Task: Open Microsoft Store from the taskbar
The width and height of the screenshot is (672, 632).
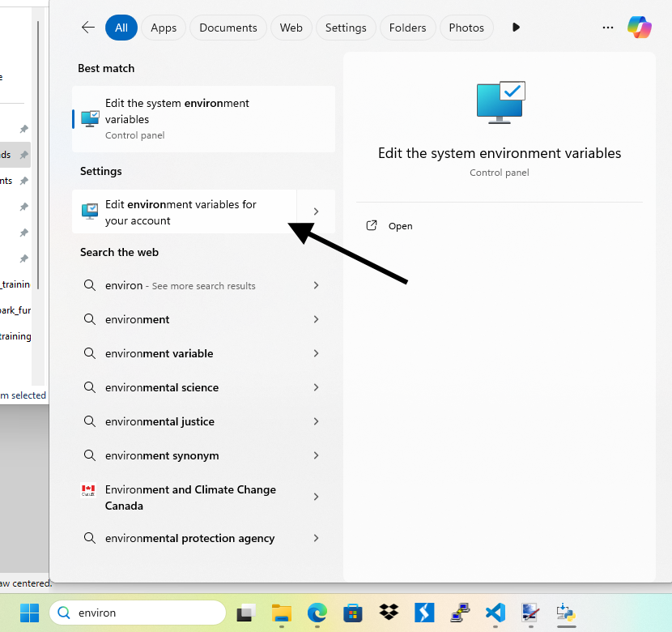Action: pos(352,613)
